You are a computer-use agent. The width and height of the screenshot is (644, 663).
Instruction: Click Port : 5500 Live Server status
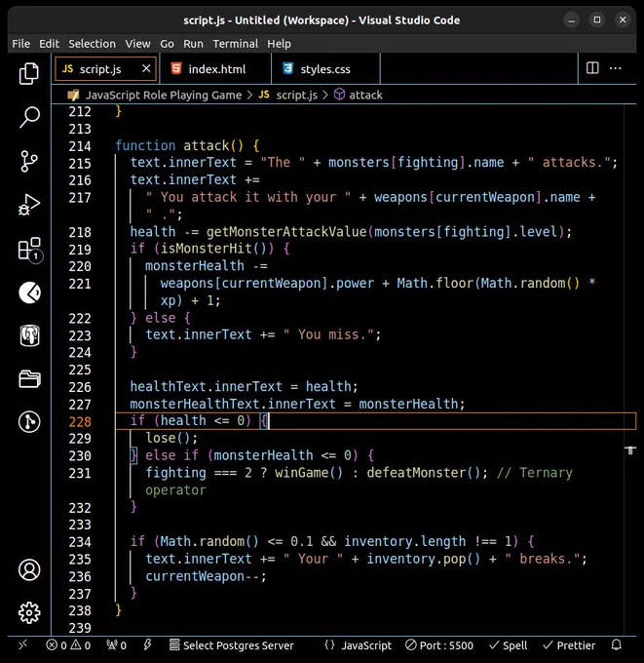tap(439, 645)
